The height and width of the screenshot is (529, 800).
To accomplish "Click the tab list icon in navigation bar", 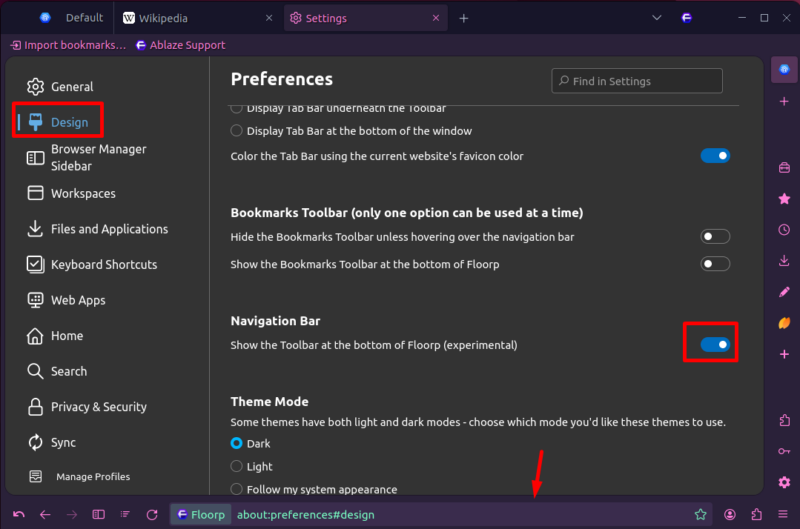I will [125, 515].
